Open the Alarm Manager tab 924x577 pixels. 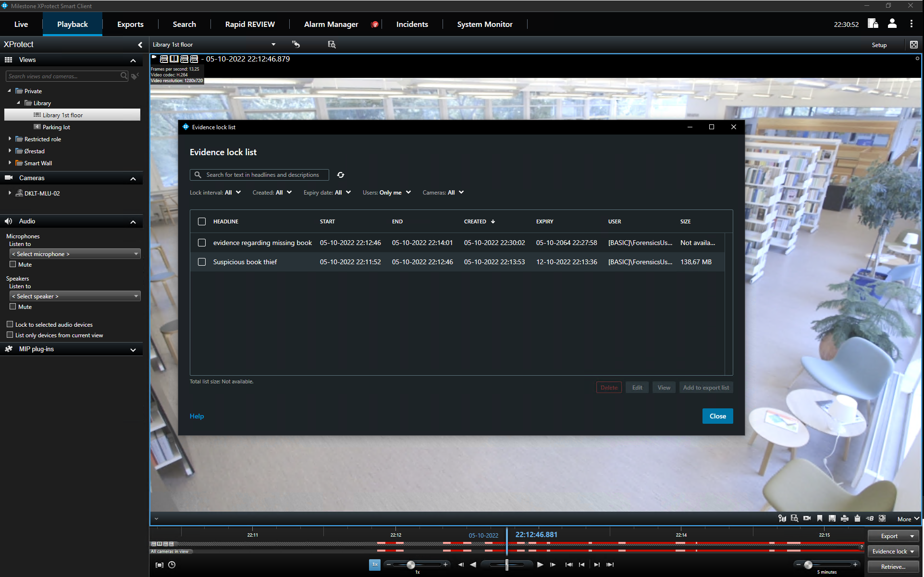point(331,24)
